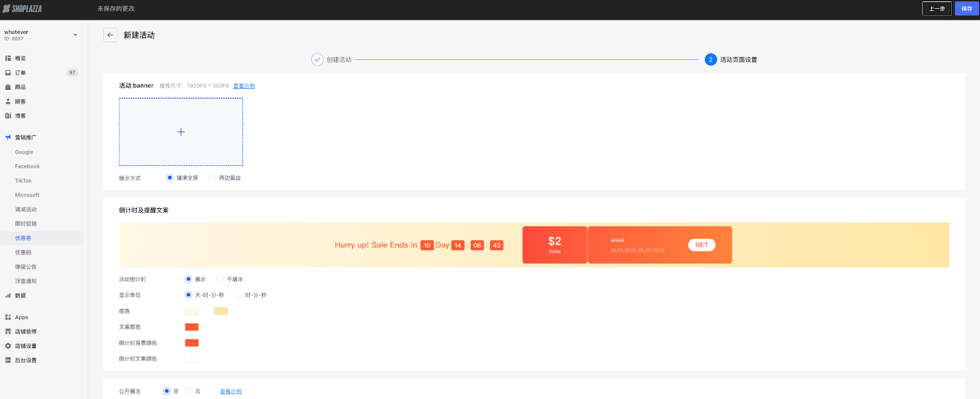
Task: Select 时-分-秒 display unit
Action: pos(239,295)
